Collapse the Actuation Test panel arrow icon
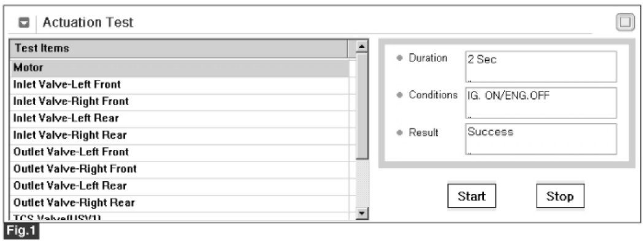Viewport: 644px width, 242px height. pyautogui.click(x=25, y=23)
